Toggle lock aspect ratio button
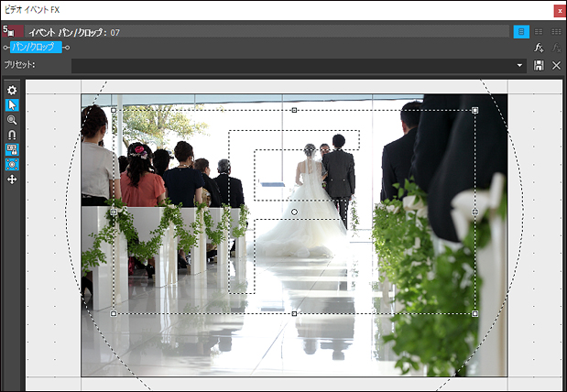The height and width of the screenshot is (392, 567). point(12,149)
